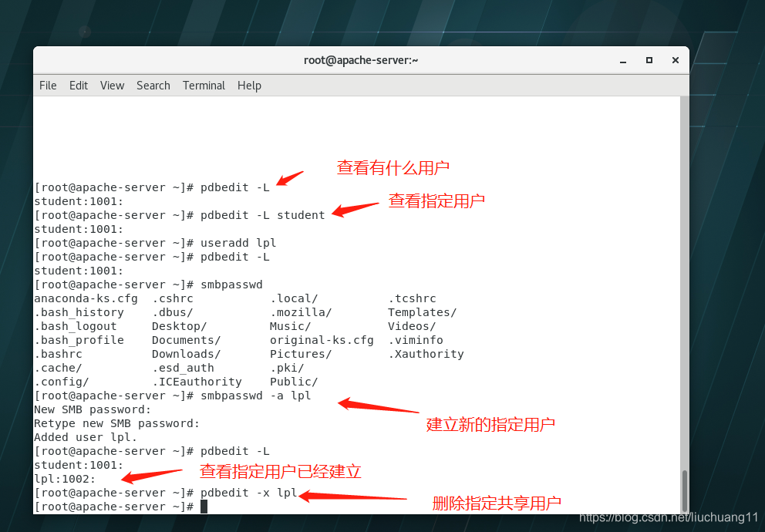Open the Terminal menu
This screenshot has height=532, width=765.
204,86
